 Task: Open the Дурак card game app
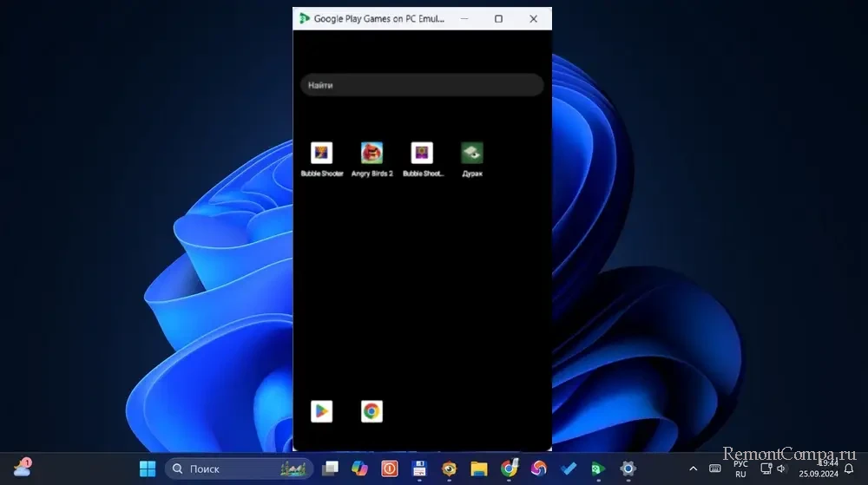472,154
